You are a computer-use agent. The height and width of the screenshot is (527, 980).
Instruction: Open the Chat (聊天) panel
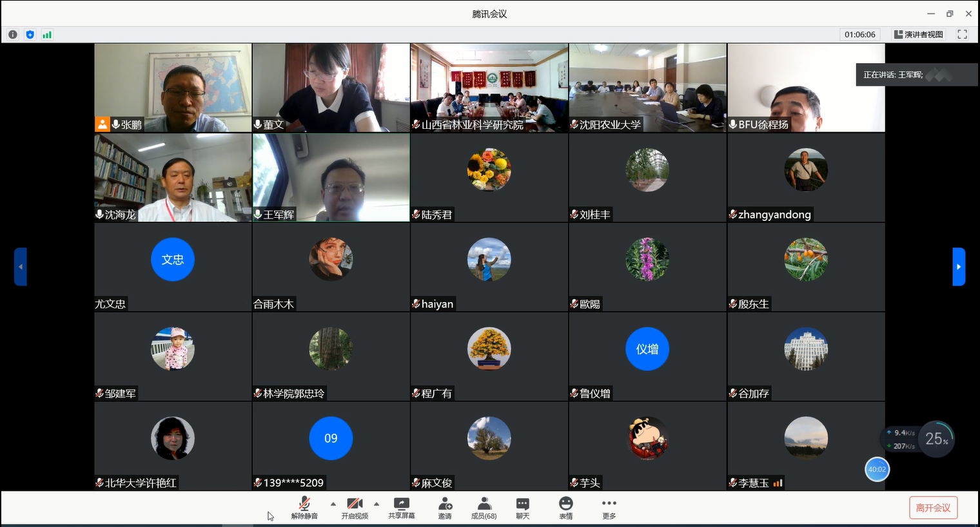[522, 507]
